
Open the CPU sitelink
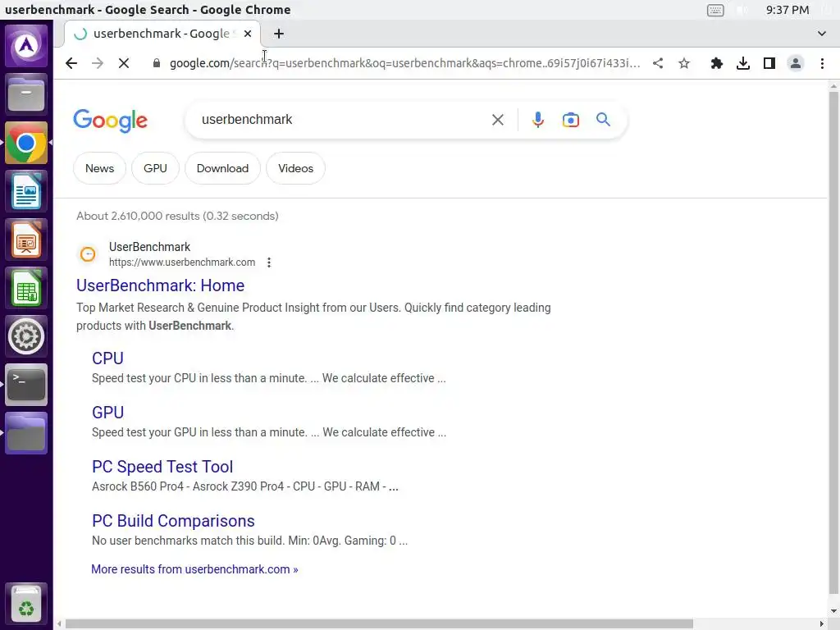[107, 358]
